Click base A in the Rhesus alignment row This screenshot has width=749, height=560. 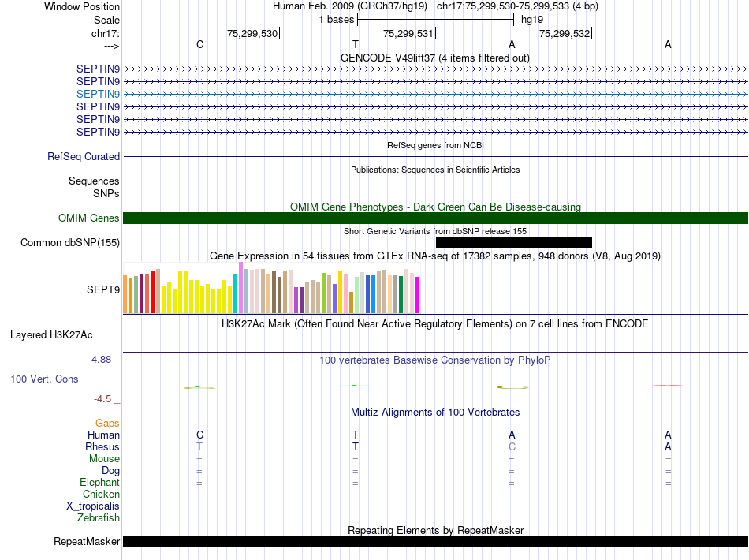tap(668, 446)
